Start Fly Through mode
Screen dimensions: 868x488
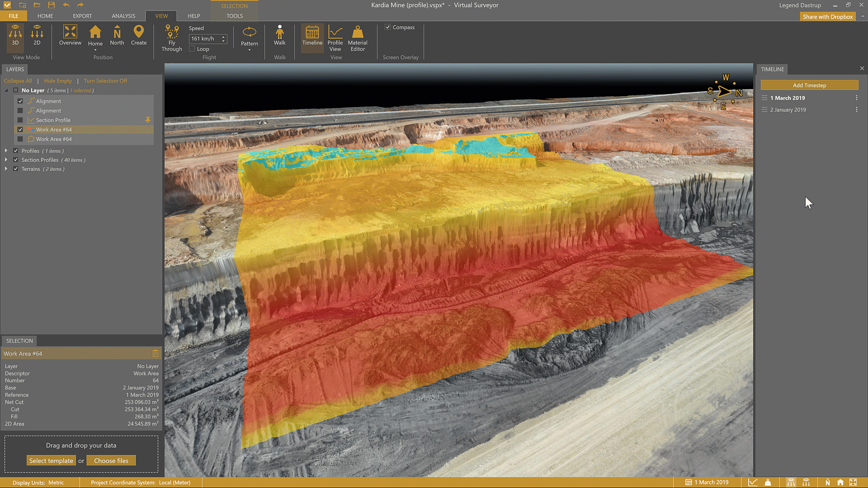click(171, 38)
